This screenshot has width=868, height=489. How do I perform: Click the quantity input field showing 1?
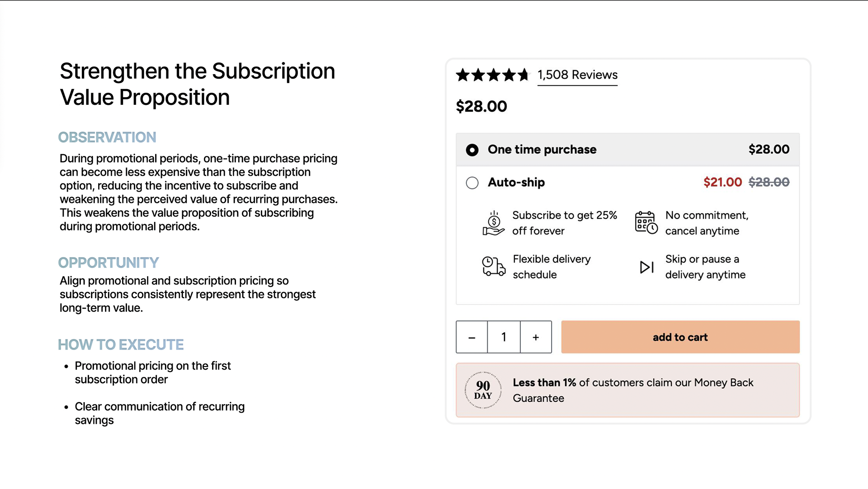pyautogui.click(x=504, y=337)
